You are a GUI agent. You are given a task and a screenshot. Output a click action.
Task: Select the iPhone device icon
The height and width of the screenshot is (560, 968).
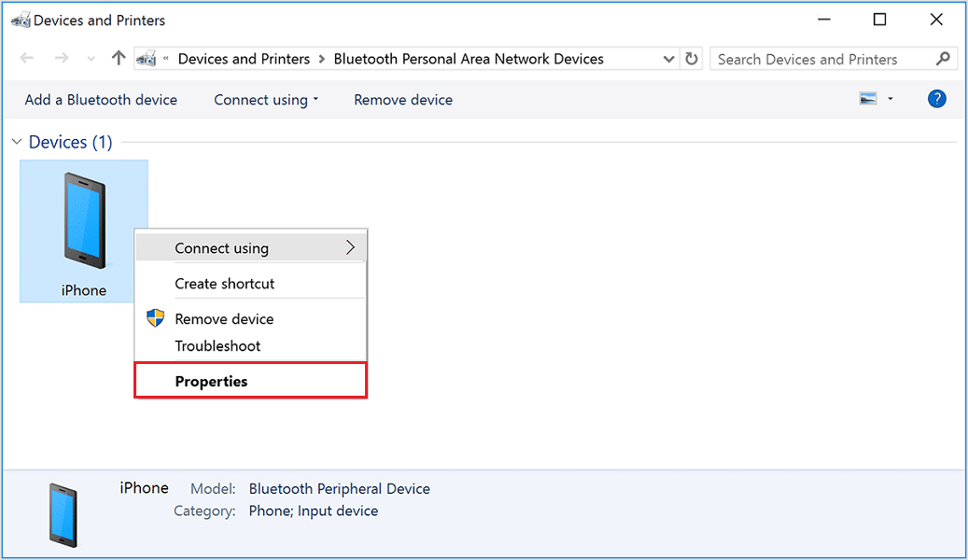84,220
